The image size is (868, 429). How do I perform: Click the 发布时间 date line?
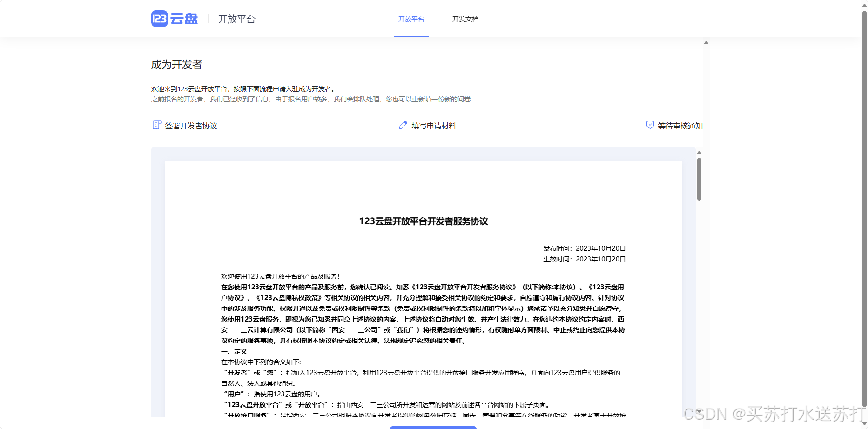point(585,248)
